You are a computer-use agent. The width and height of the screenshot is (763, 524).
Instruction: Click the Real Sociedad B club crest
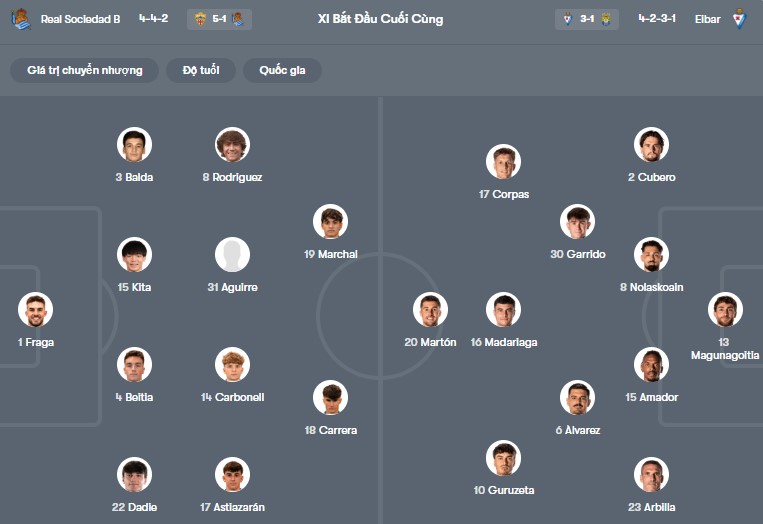pyautogui.click(x=21, y=19)
